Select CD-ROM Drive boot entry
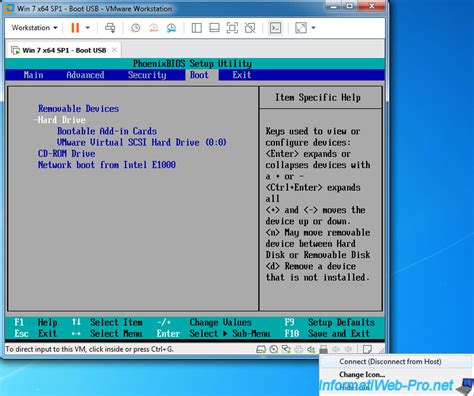 (x=66, y=154)
